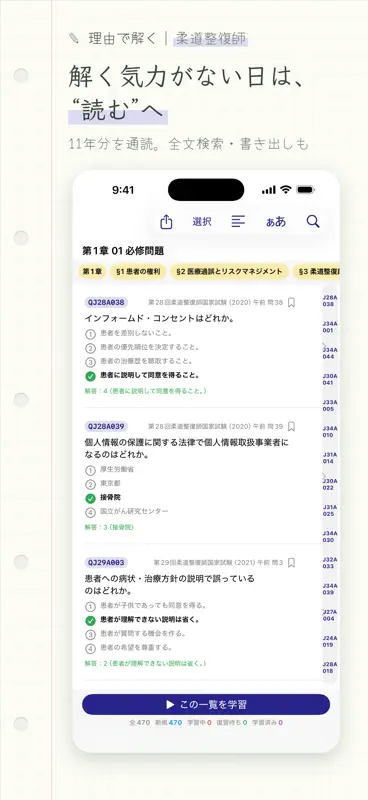
Task: Choose option 患者が子供であっても同意を得る
Action: 145,606
